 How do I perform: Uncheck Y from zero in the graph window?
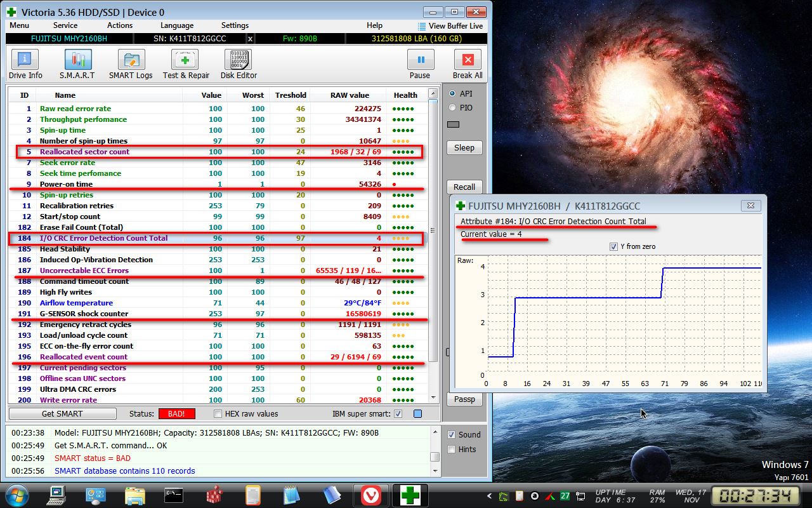613,246
